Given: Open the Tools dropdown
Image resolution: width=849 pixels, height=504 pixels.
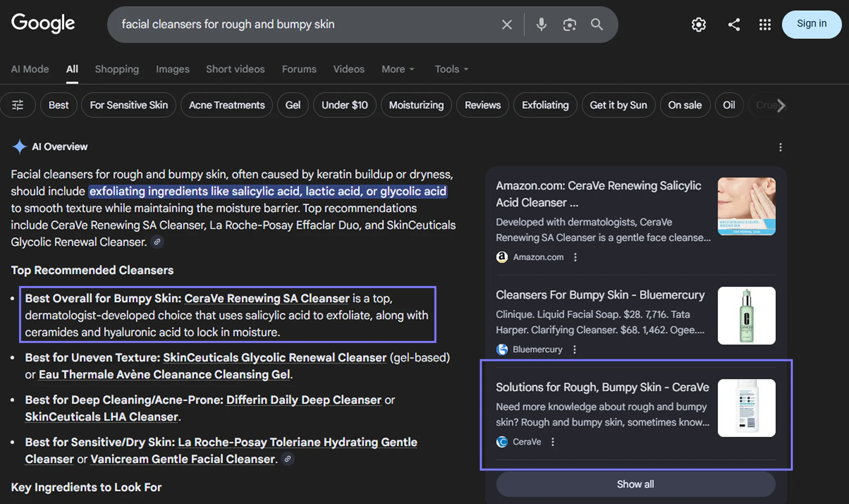Looking at the screenshot, I should coord(451,69).
